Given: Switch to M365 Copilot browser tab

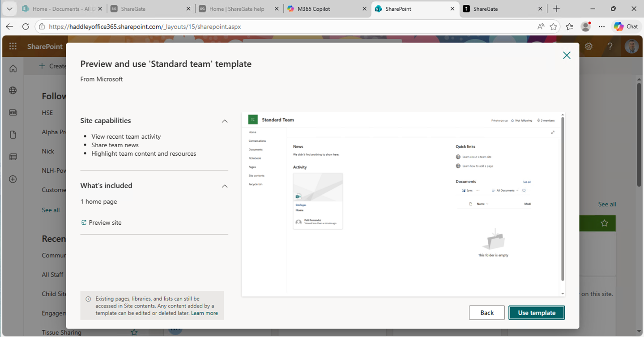Looking at the screenshot, I should pos(328,9).
